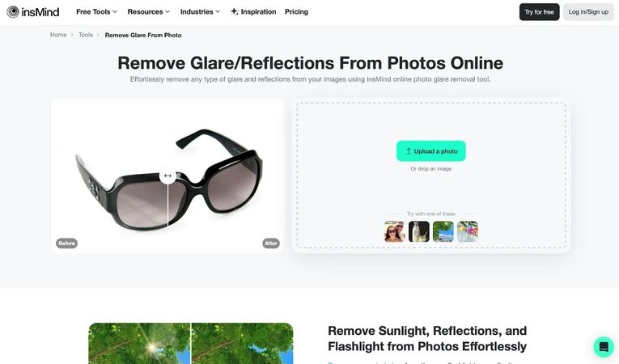Click the Before label on the sunglasses preview
The height and width of the screenshot is (364, 619).
[66, 243]
